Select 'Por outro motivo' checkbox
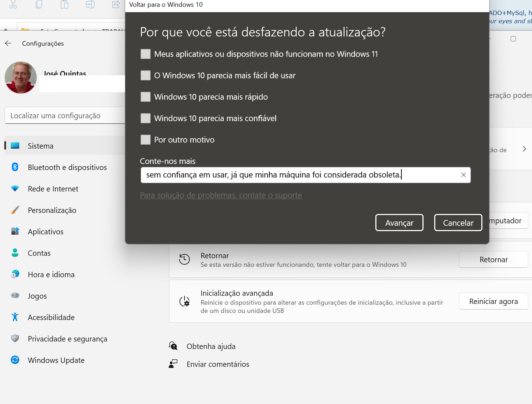This screenshot has width=532, height=404. click(x=146, y=140)
